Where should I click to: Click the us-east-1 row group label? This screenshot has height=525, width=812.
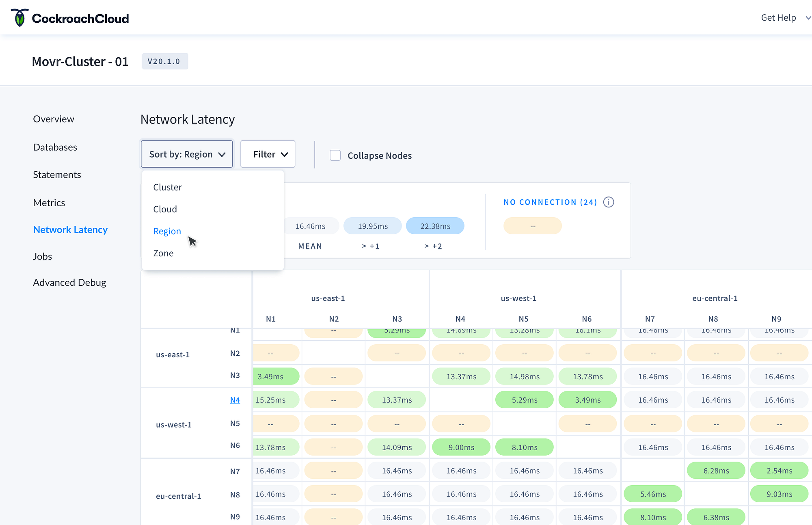[173, 354]
